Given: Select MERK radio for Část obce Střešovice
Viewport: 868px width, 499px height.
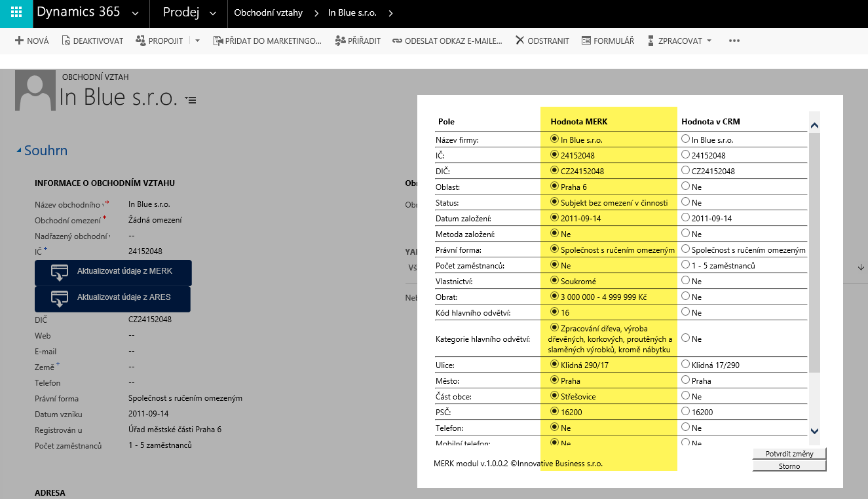Looking at the screenshot, I should (x=555, y=396).
